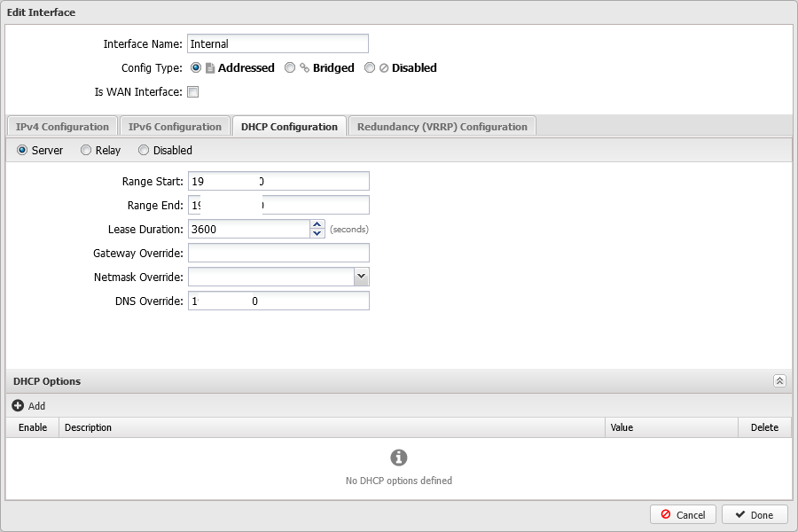The image size is (798, 532).
Task: Turn off DHCP with Disabled radio
Action: pos(144,151)
